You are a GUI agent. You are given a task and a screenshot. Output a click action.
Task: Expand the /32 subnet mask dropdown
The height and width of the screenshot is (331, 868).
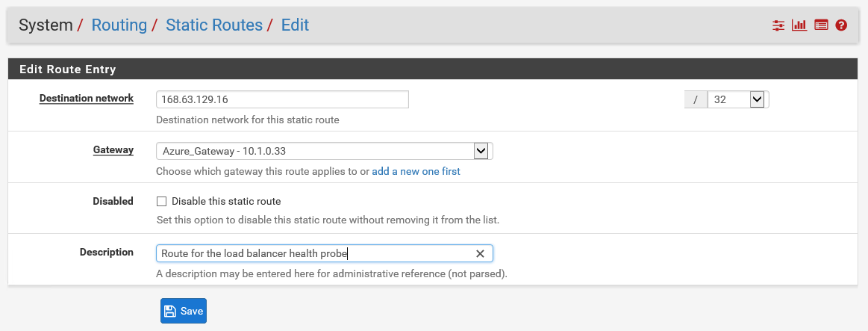[738, 100]
